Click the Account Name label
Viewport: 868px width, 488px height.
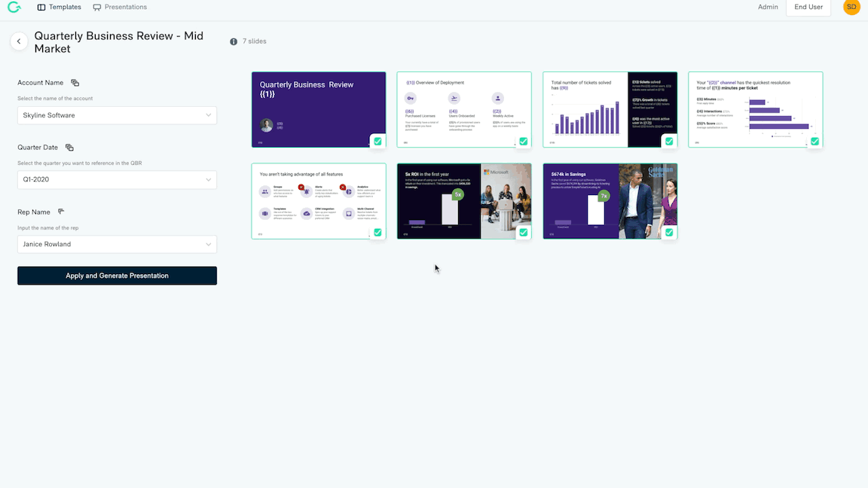41,83
